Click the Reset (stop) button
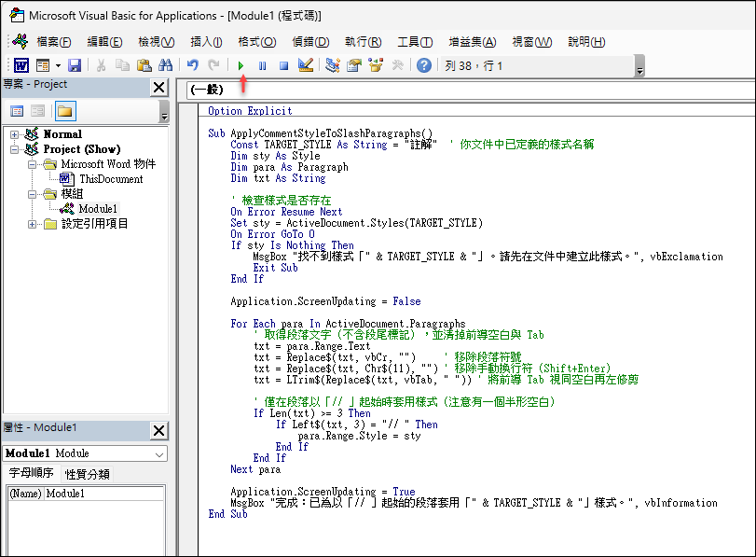Viewport: 756px width, 557px height. (284, 65)
